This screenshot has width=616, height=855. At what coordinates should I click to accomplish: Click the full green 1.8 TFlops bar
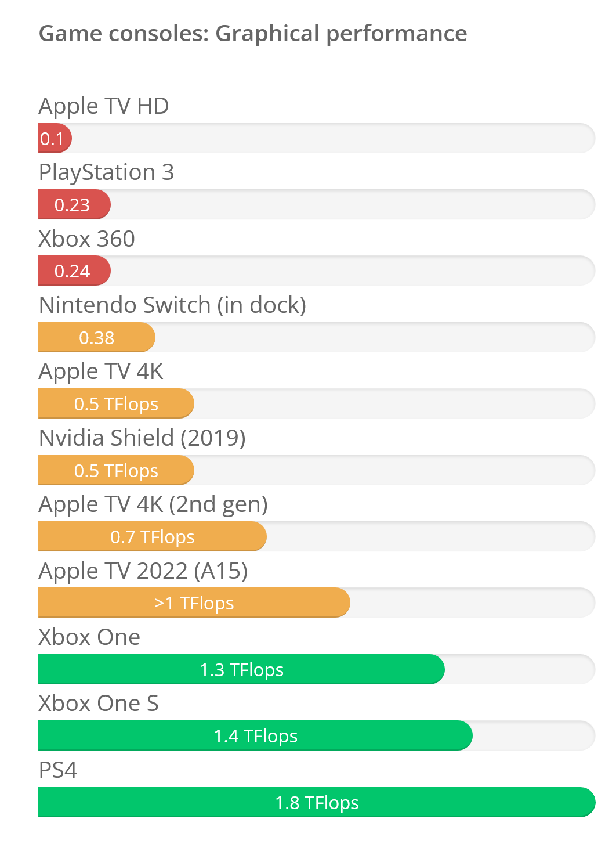pos(317,802)
